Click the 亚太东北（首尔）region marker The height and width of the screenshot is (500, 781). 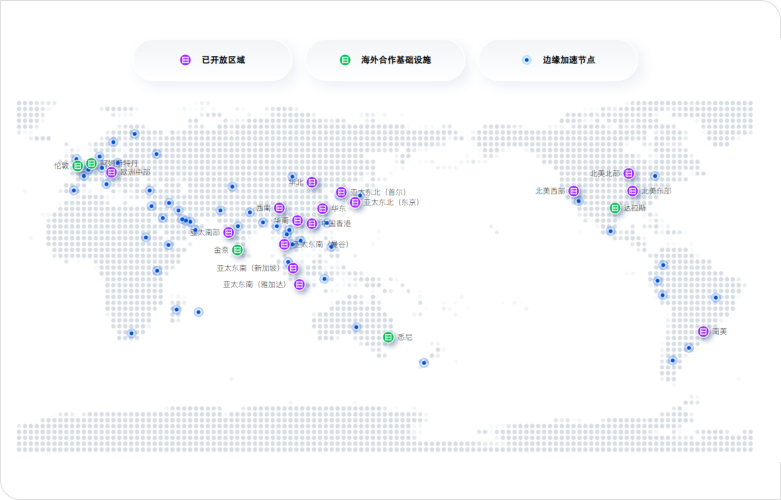[341, 192]
